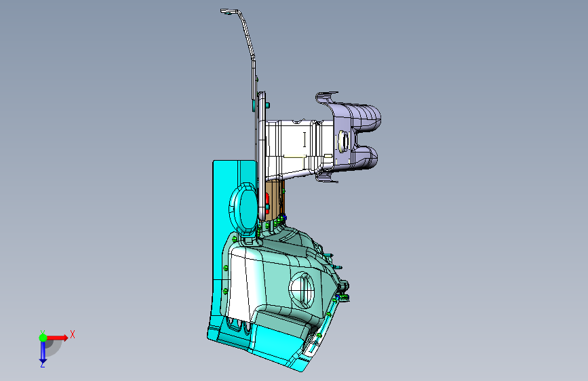The height and width of the screenshot is (381, 588).
Task: Click the red X axis arrow of the triad
Action: pos(58,338)
